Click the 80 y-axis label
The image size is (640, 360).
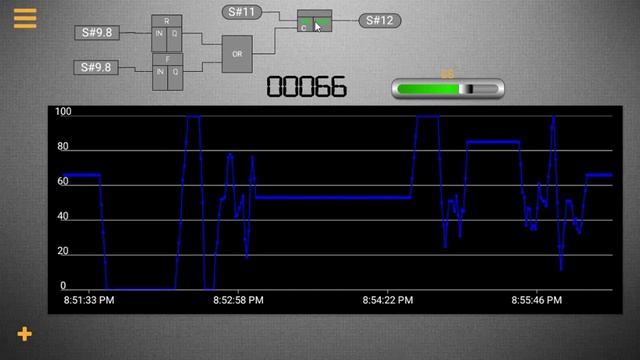[x=63, y=147]
